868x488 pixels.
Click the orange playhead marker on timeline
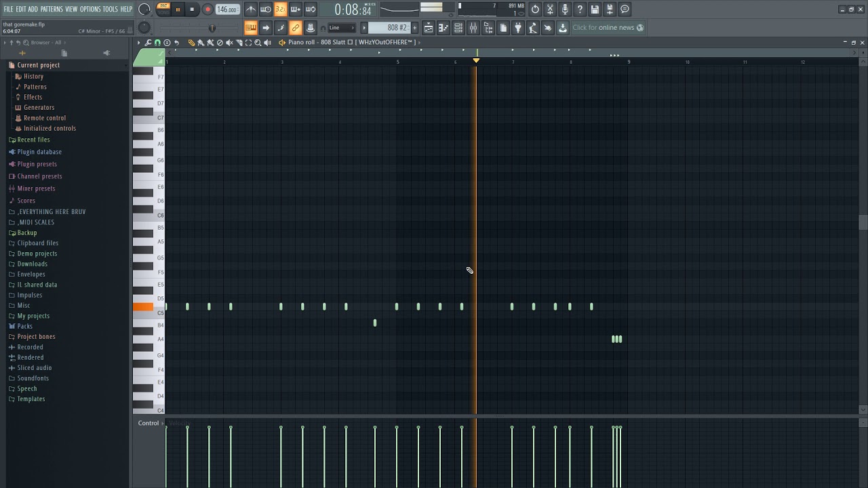[476, 60]
